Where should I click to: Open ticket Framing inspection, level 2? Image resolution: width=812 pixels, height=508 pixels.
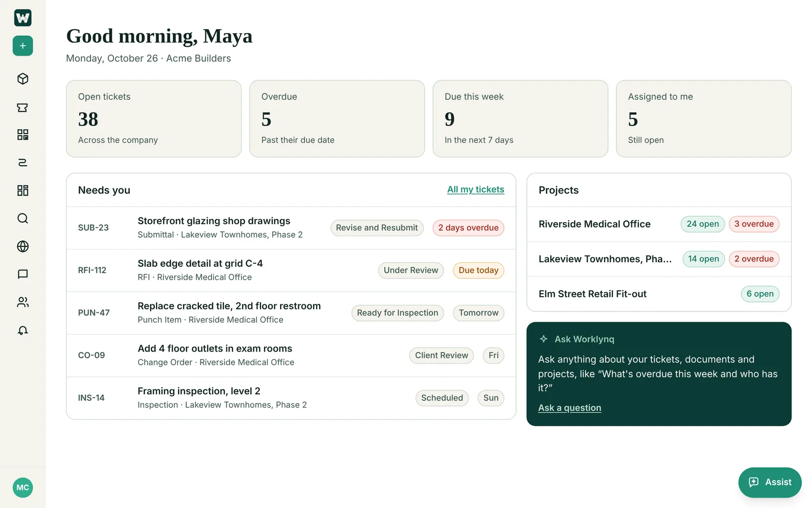[x=291, y=398]
